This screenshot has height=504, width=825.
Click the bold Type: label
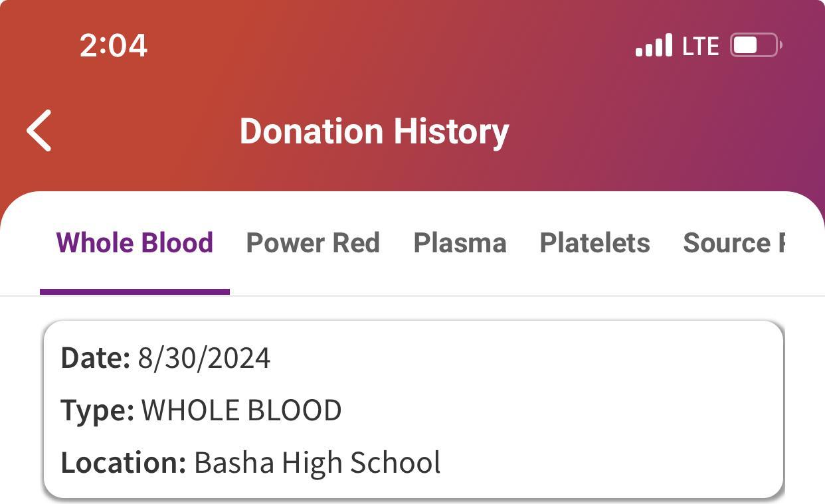[97, 410]
